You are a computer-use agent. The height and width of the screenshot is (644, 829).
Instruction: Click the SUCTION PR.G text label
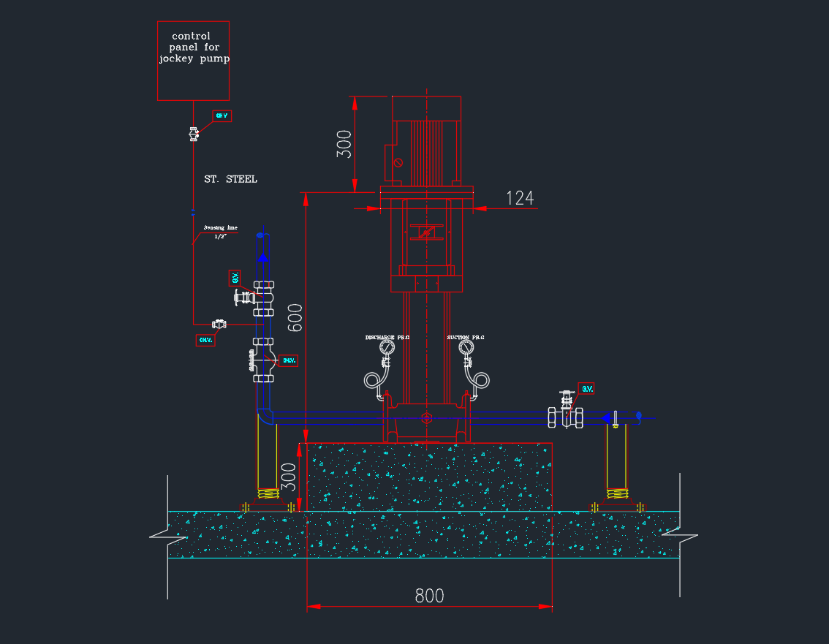pos(466,338)
